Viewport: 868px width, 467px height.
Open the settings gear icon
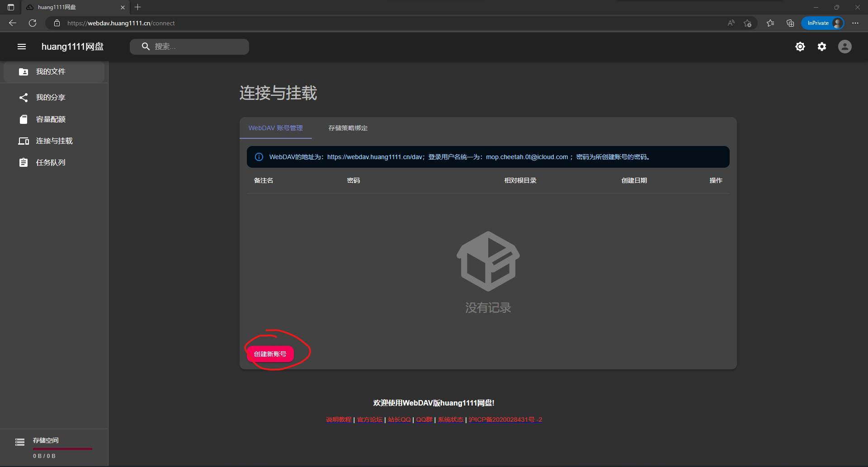pos(821,47)
